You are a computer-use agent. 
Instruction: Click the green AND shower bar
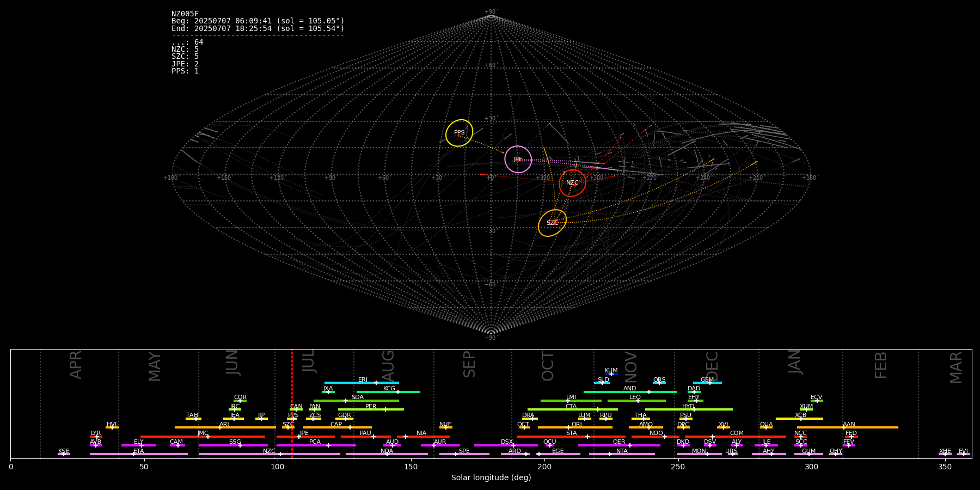(630, 391)
